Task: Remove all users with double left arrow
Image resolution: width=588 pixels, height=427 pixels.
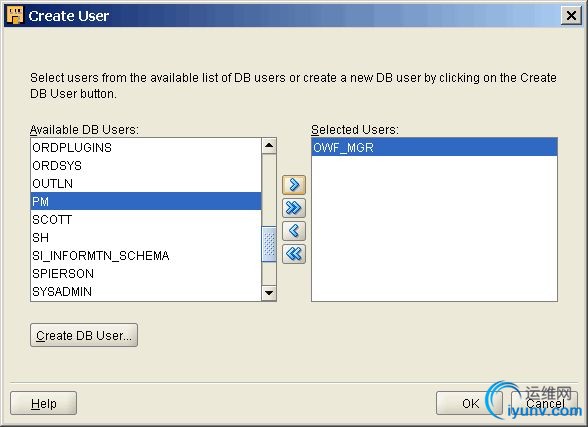Action: (294, 254)
